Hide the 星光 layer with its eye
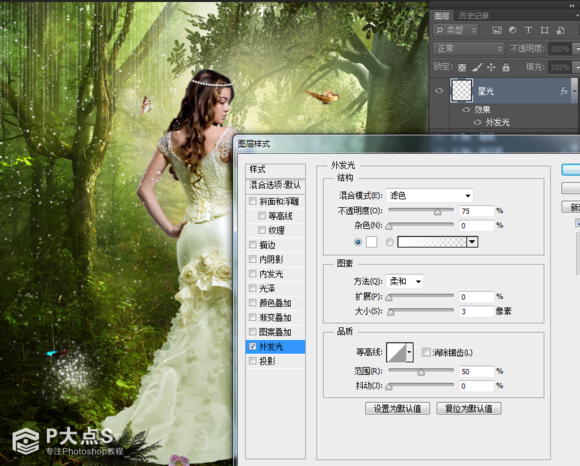This screenshot has width=580, height=466. tap(439, 91)
